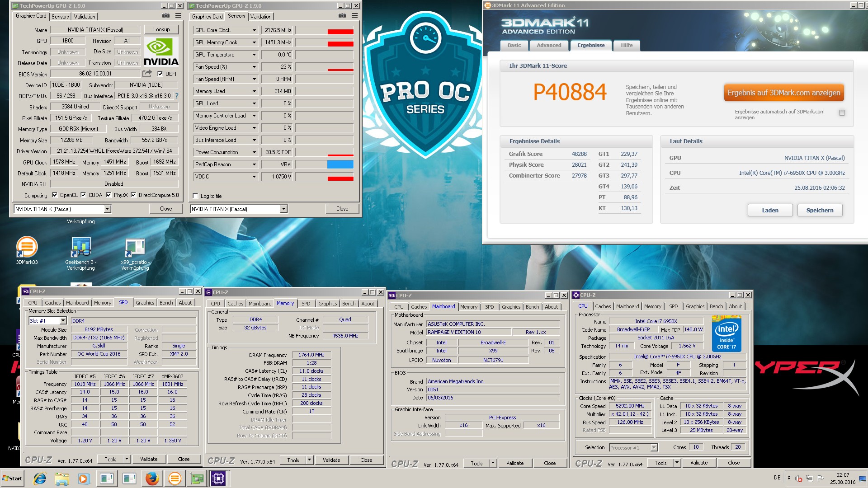Open Basic tab in 3DMark 11
868x488 pixels.
tap(514, 45)
